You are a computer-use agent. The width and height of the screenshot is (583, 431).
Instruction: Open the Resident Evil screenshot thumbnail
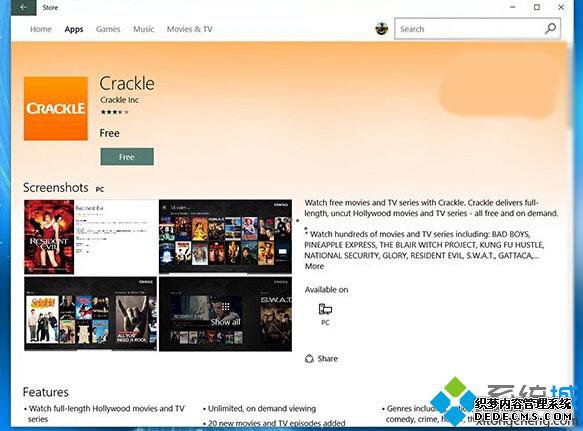pos(91,237)
